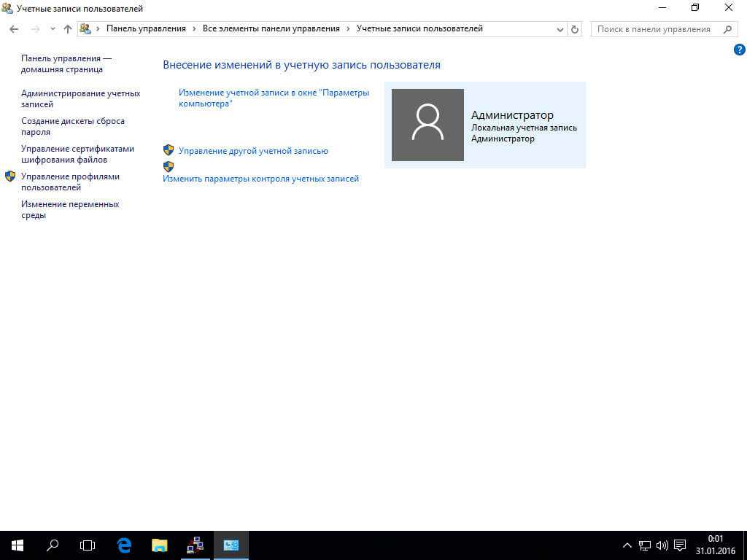This screenshot has width=747, height=560.
Task: Open 'Изменить параметры контроля учетных записей' link
Action: tap(260, 179)
